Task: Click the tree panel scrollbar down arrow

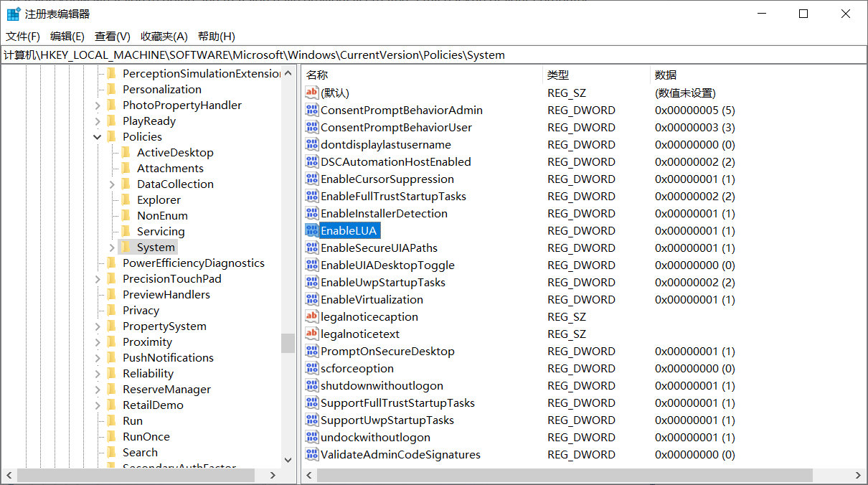Action: click(288, 460)
